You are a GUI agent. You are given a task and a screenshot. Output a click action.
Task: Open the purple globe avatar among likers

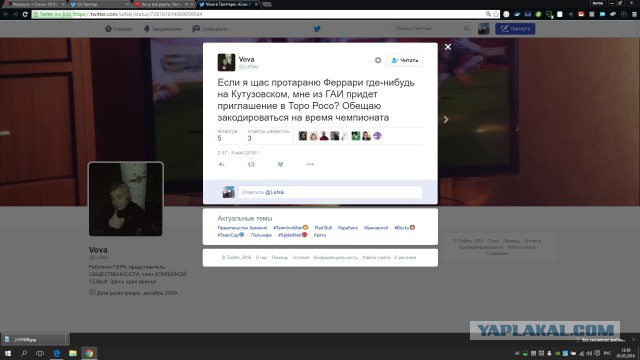coord(377,136)
